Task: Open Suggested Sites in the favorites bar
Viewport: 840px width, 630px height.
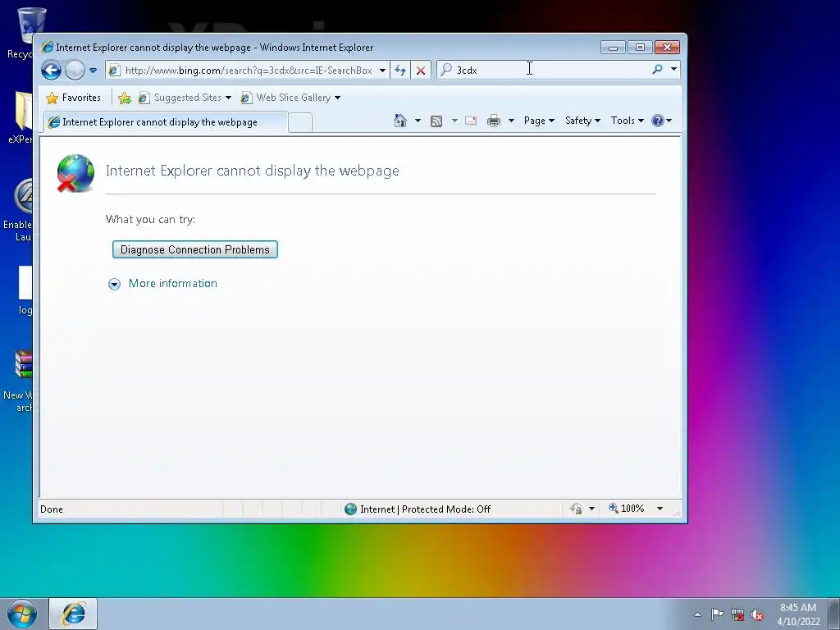Action: [x=185, y=98]
